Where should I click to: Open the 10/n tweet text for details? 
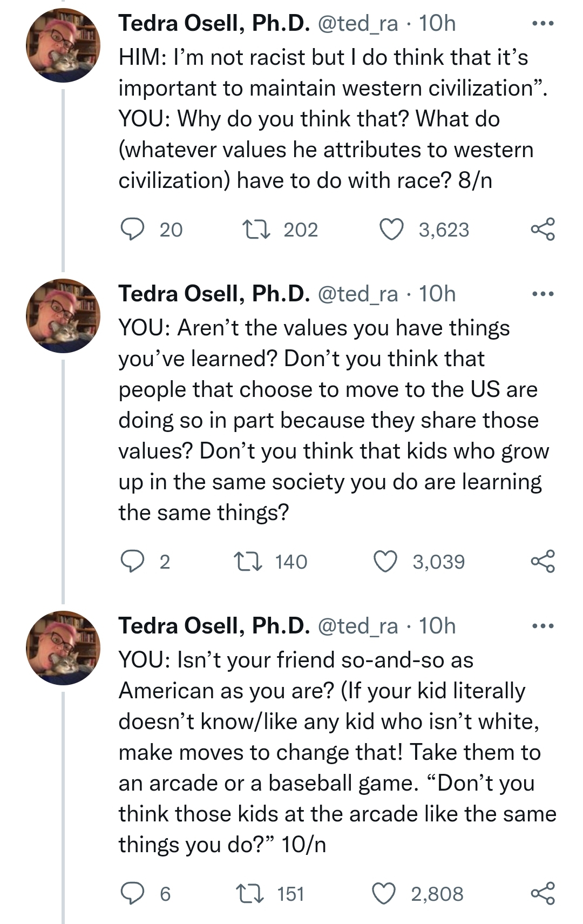tap(337, 752)
